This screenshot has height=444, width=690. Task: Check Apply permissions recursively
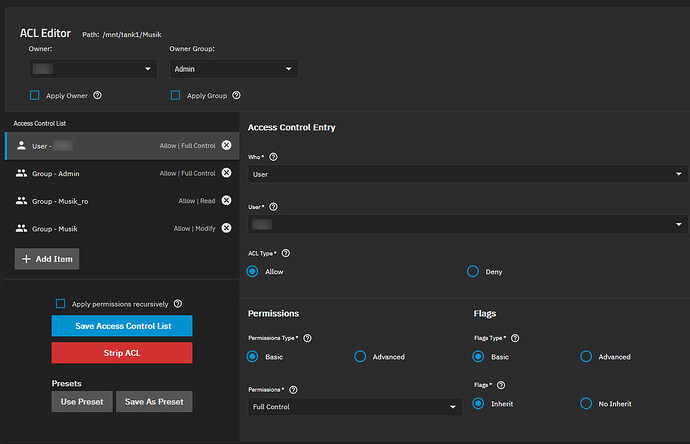[x=61, y=303]
